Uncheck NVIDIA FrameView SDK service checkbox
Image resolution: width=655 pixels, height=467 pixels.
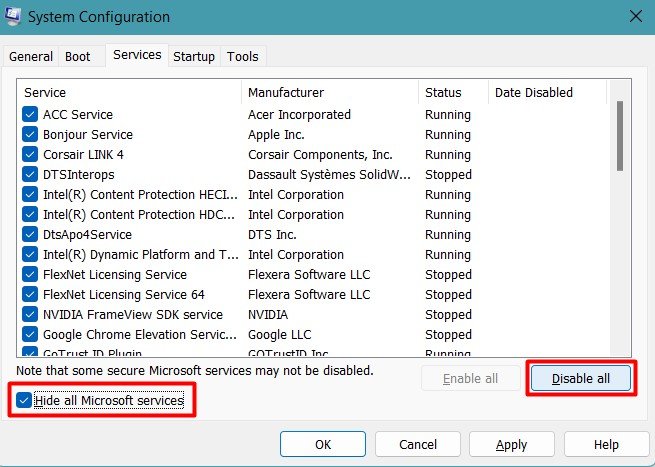30,315
